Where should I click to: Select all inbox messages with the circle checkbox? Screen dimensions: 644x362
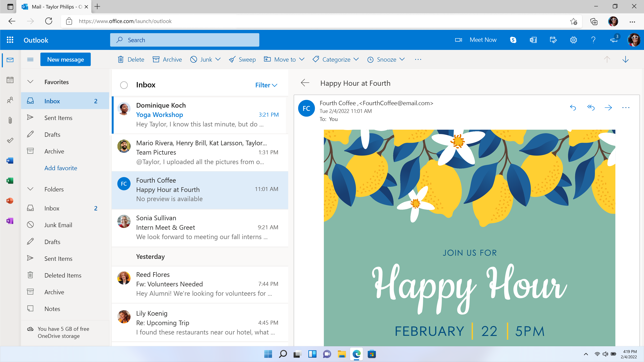coord(124,85)
